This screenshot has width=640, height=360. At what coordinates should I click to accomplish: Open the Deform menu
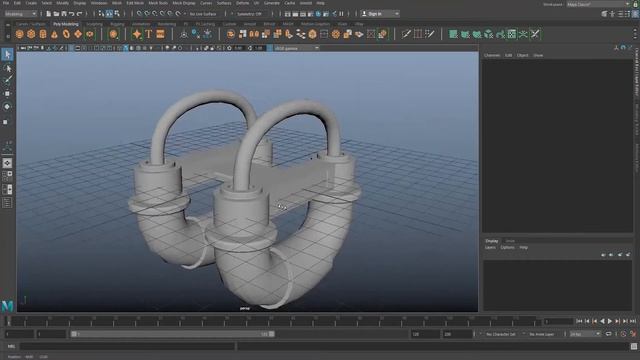[x=242, y=3]
